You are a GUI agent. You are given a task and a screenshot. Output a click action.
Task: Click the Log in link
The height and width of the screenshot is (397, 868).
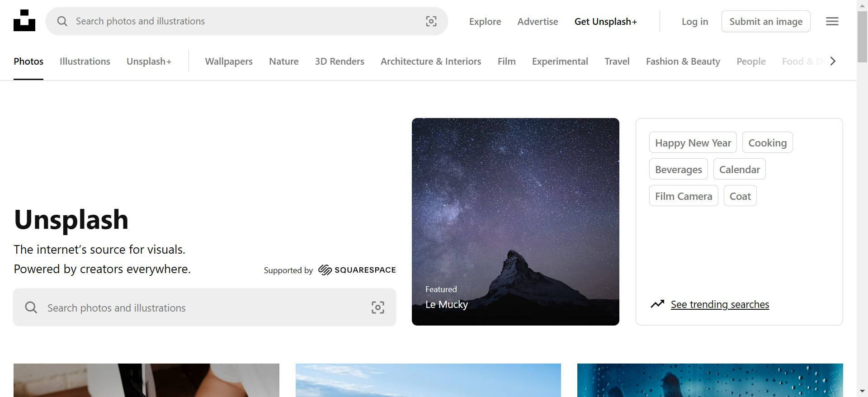click(695, 21)
